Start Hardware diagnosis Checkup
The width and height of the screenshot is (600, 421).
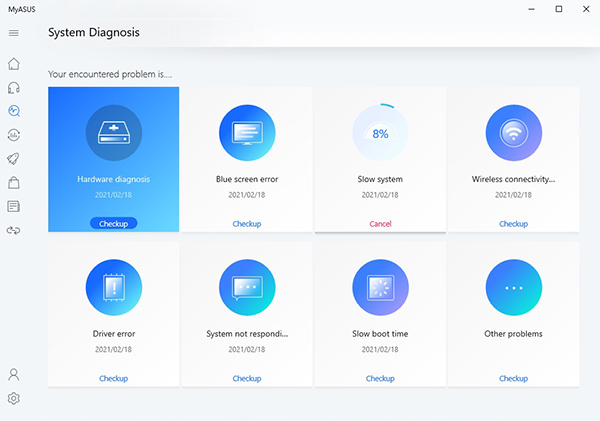114,224
